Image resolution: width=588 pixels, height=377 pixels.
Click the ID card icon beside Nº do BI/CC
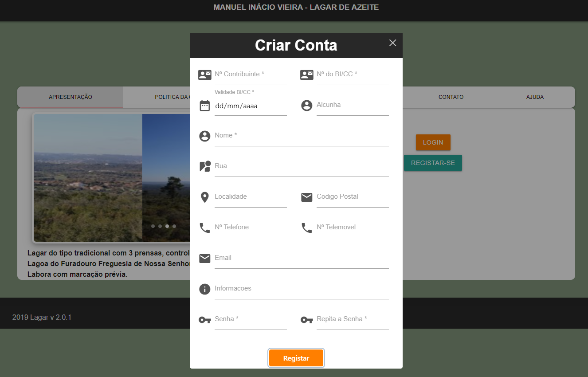tap(306, 75)
